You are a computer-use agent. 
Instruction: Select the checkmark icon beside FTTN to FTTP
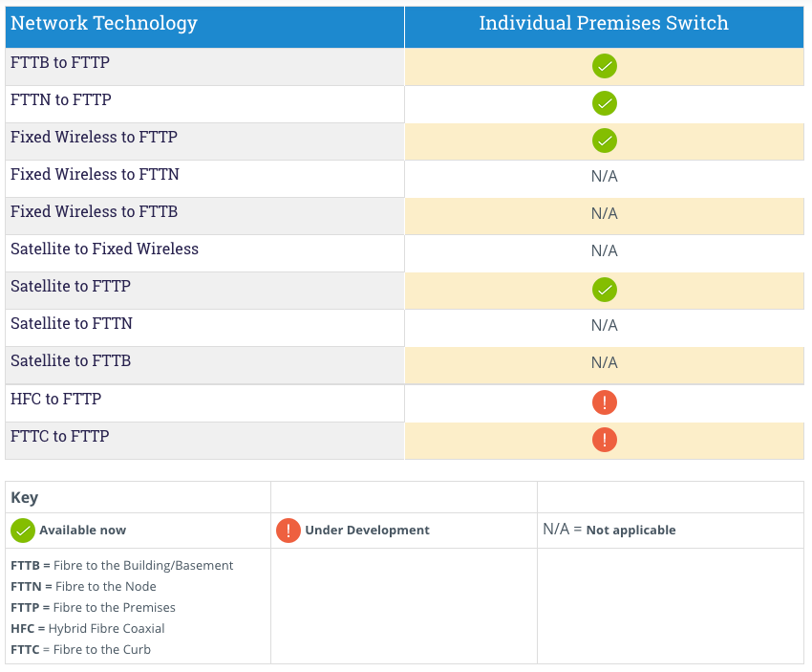coord(604,103)
